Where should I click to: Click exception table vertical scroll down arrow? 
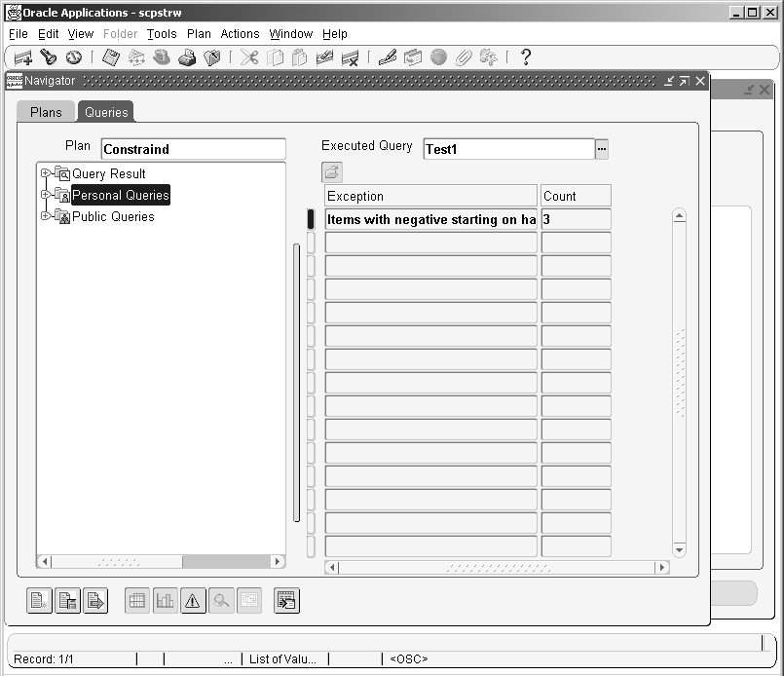[x=679, y=550]
